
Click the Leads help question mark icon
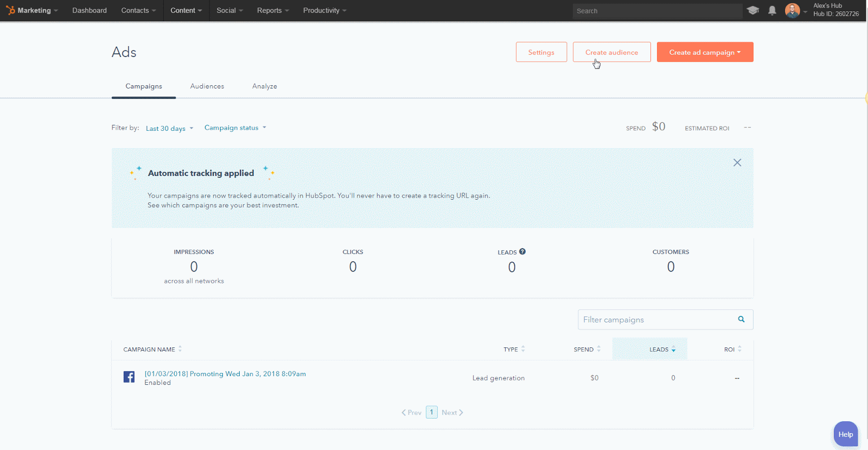pos(522,251)
